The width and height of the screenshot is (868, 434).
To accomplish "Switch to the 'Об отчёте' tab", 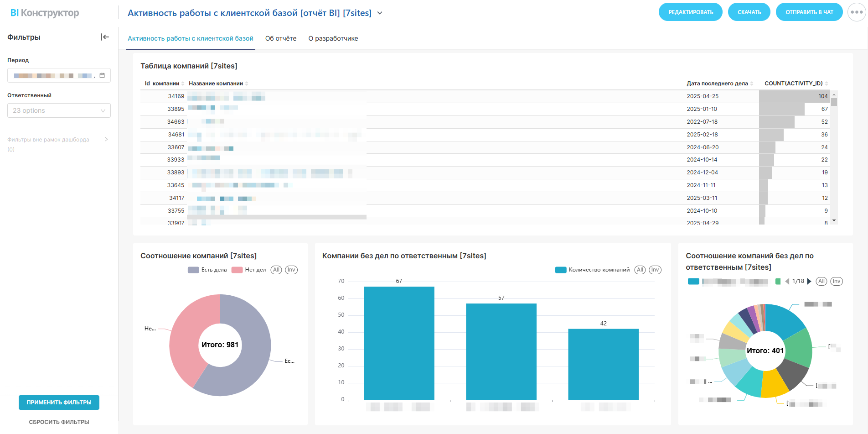I will (x=281, y=38).
